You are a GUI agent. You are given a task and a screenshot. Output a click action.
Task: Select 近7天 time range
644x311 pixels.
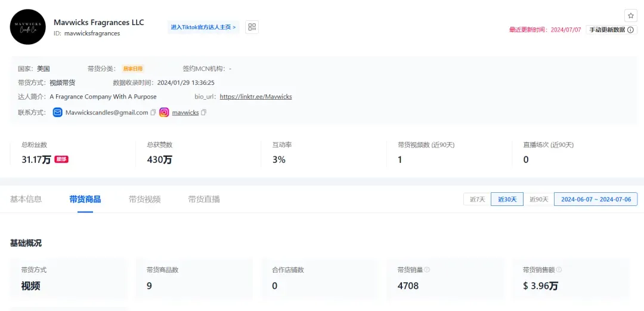click(x=477, y=199)
